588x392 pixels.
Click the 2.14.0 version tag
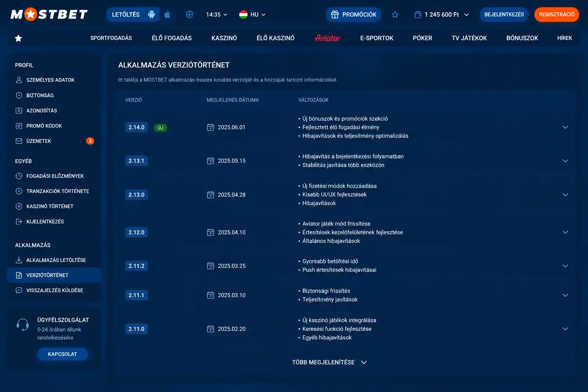click(136, 127)
